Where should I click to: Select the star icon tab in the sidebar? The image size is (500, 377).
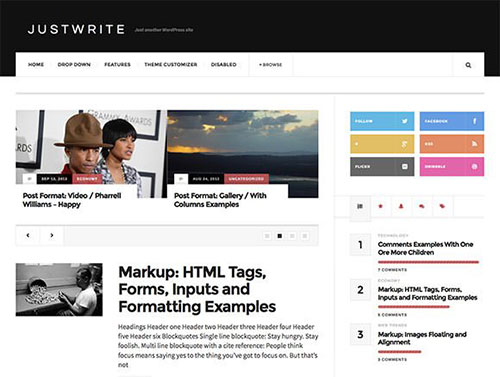pos(380,206)
